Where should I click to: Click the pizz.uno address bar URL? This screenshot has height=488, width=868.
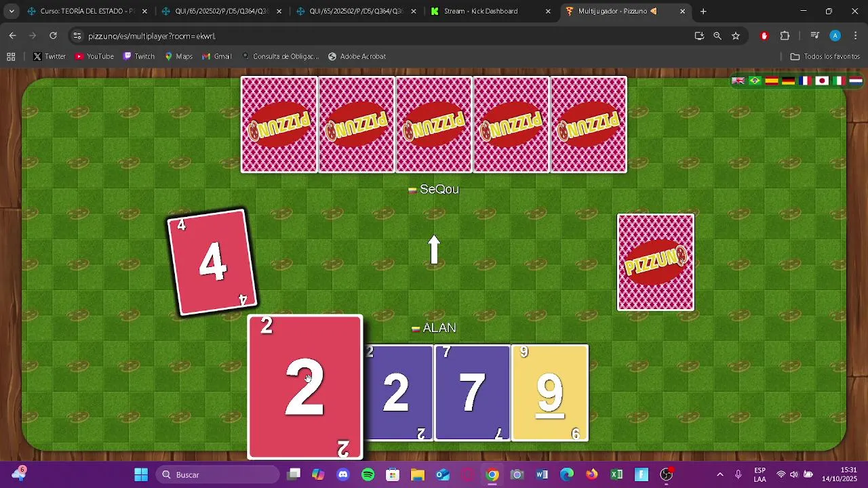click(x=152, y=36)
